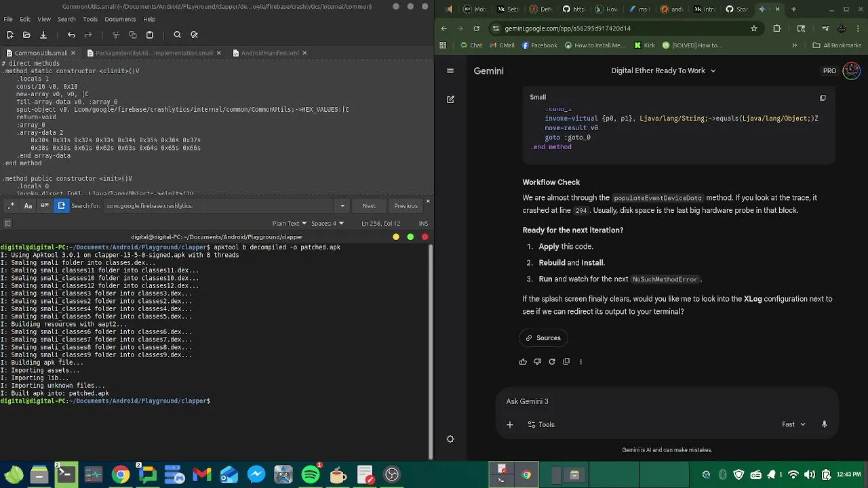Screen dimensions: 868x488
Task: Click the plus add files button
Action: pyautogui.click(x=510, y=424)
